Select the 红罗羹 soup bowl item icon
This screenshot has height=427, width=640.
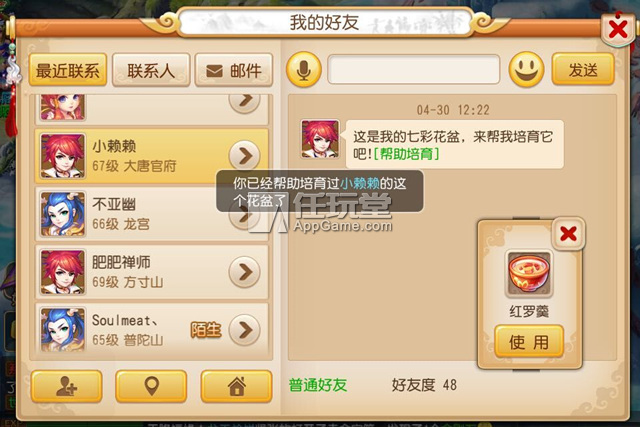tap(529, 274)
